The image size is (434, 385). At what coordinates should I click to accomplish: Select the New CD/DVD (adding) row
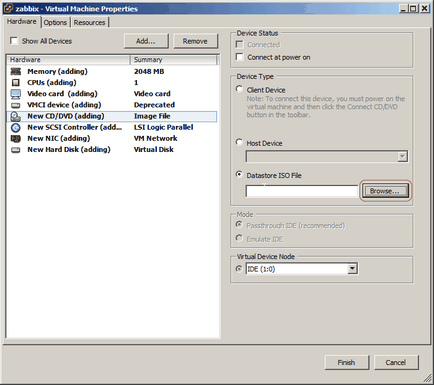(112, 116)
